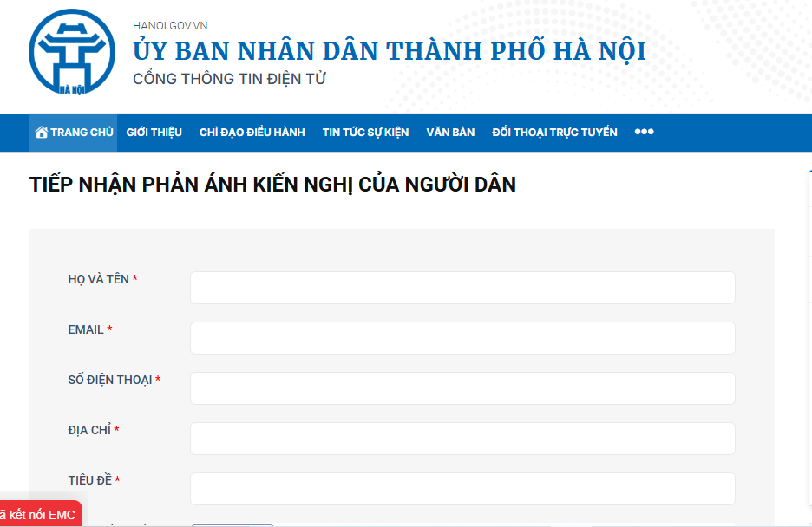Click into the Email input field
Image resolution: width=812 pixels, height=527 pixels.
[462, 338]
